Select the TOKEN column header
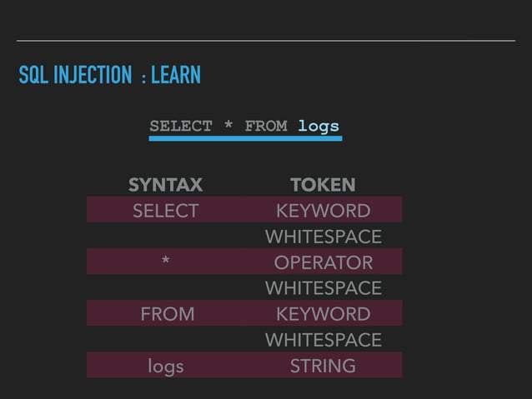This screenshot has height=399, width=532. [323, 185]
